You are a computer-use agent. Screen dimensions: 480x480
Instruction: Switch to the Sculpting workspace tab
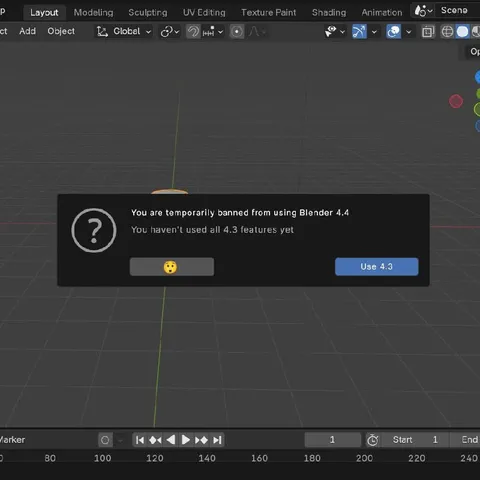[x=148, y=13]
